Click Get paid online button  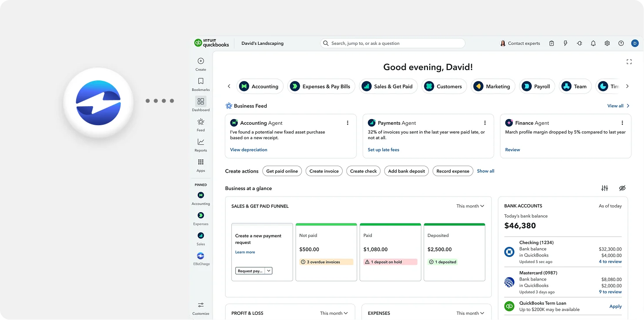coord(282,171)
